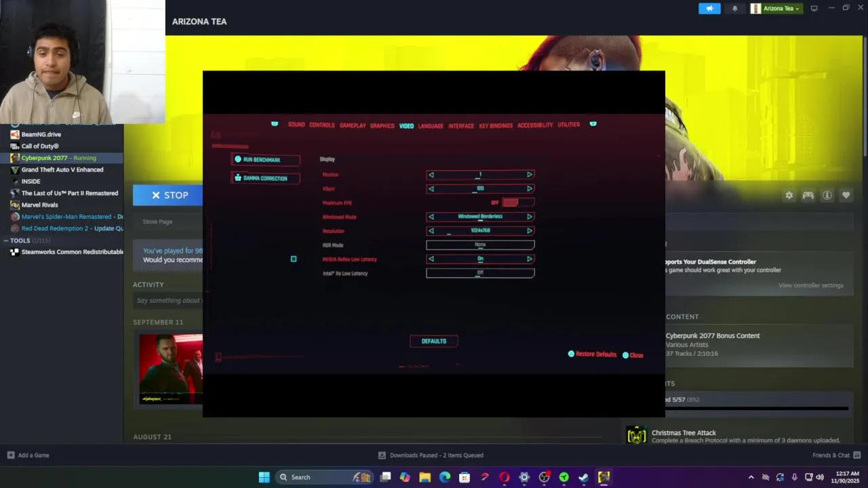Open Microsoft Edge from the taskbar

(444, 477)
